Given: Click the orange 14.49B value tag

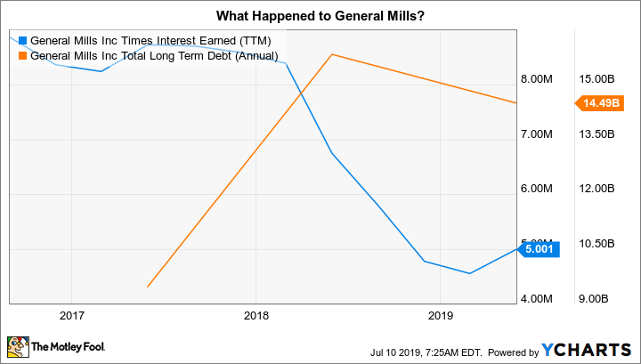Looking at the screenshot, I should pyautogui.click(x=601, y=104).
